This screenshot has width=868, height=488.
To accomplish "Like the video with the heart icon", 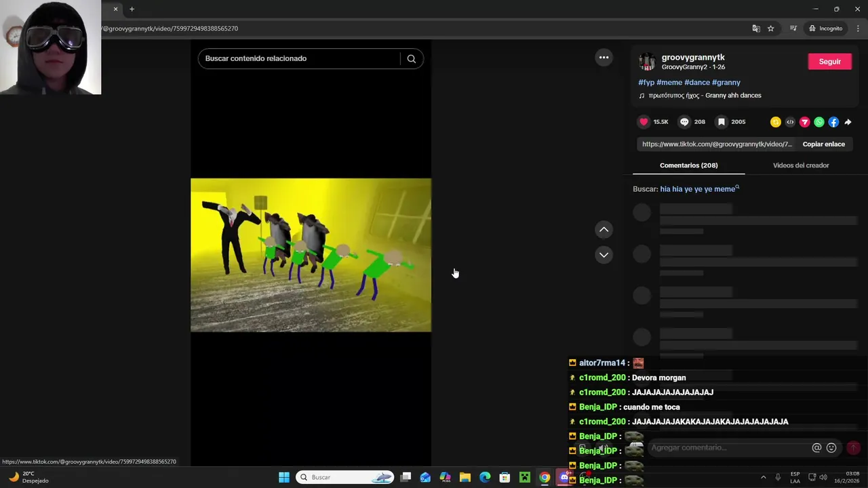I will click(644, 122).
